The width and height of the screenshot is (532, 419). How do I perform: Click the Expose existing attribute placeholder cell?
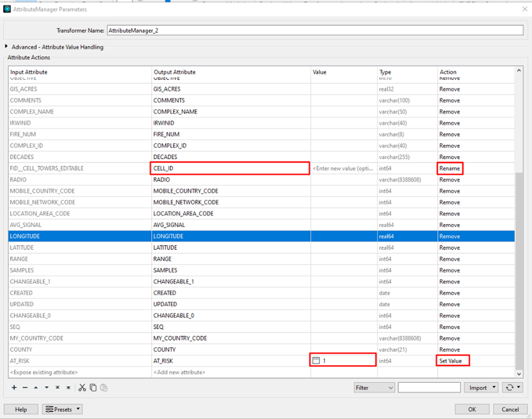80,372
